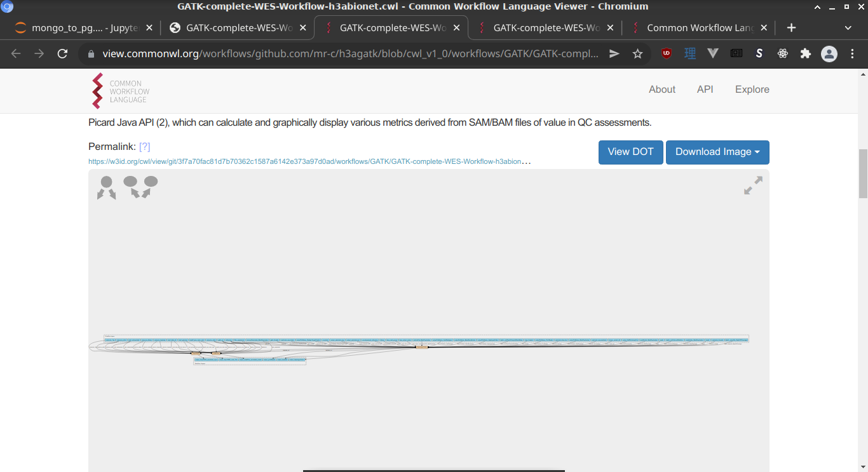Open the About page

click(662, 90)
